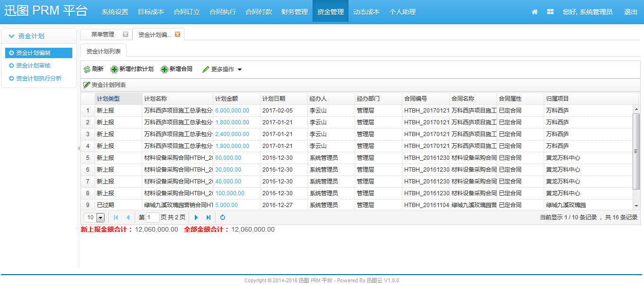Image resolution: width=644 pixels, height=286 pixels.
Task: Click the amount 6,000,000.00 link
Action: coord(232,111)
